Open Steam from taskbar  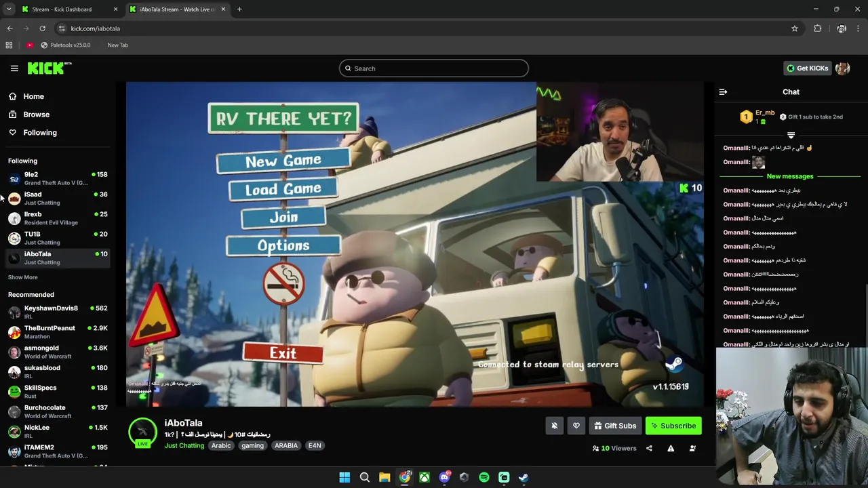[x=524, y=477]
